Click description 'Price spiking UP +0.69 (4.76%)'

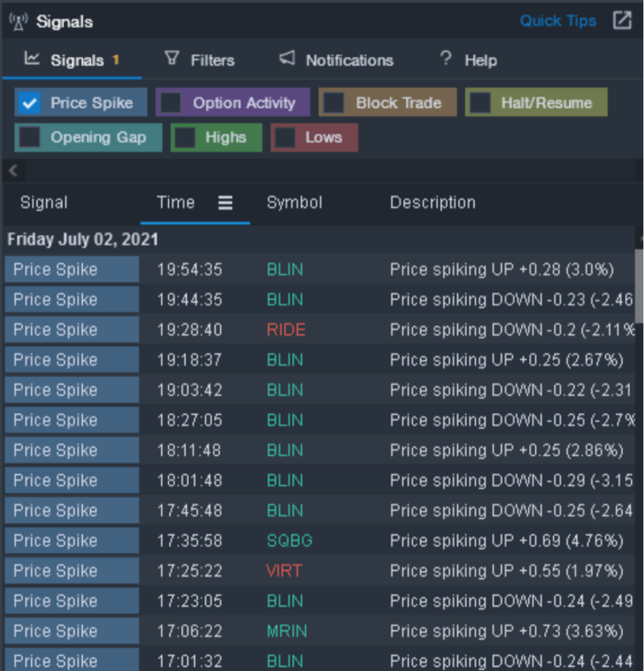506,541
